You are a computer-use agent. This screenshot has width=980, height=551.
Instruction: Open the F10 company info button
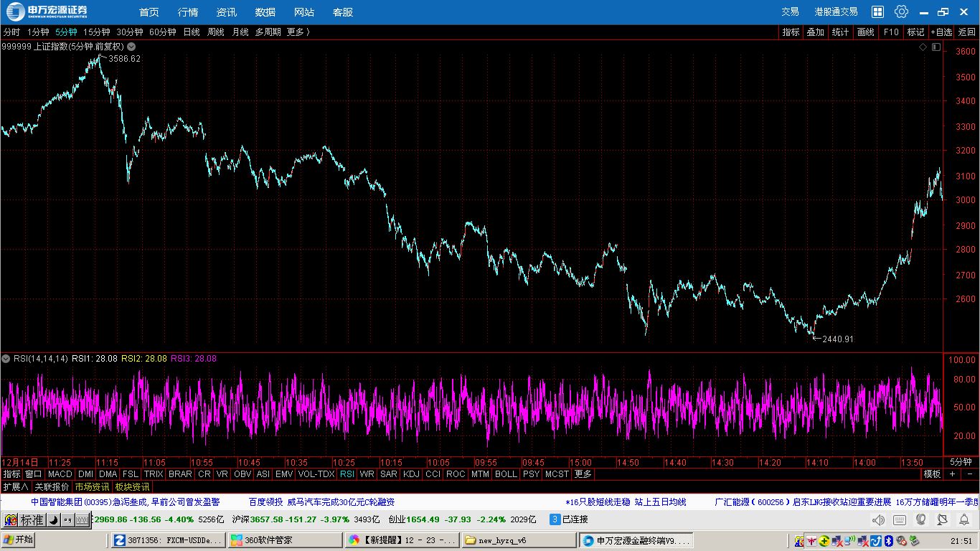891,32
